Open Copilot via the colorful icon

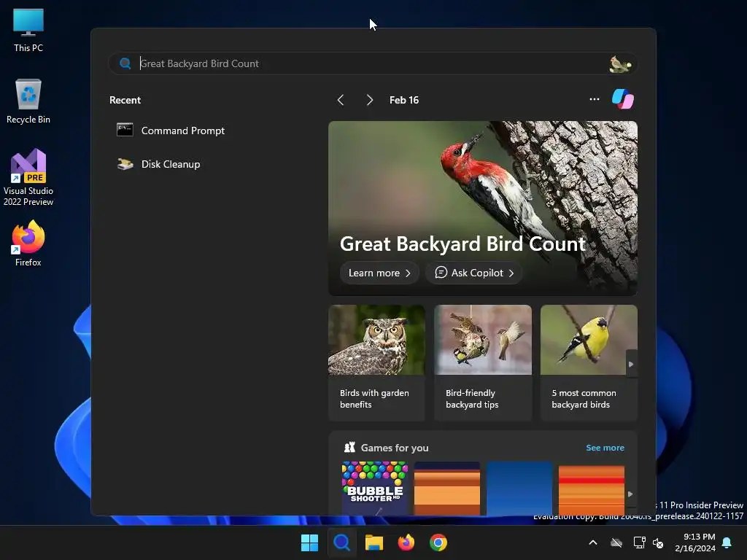pyautogui.click(x=623, y=99)
